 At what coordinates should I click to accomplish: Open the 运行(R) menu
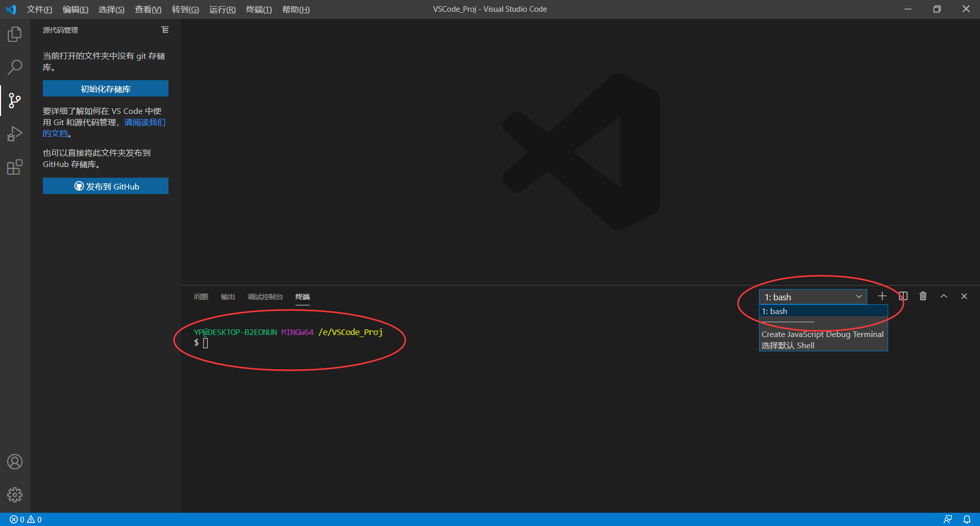223,9
